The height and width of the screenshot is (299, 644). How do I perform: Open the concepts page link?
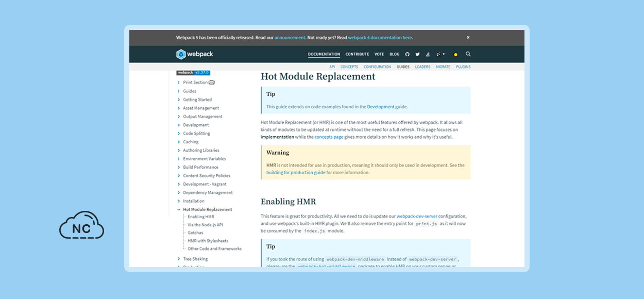point(329,137)
